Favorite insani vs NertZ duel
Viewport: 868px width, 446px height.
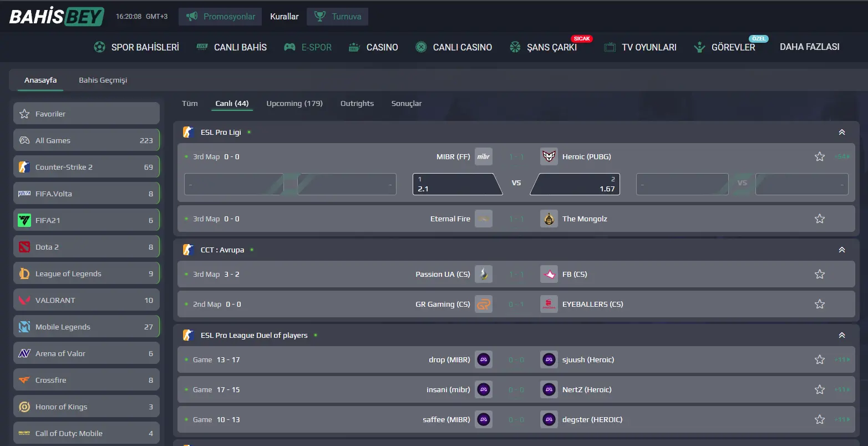[x=820, y=389]
